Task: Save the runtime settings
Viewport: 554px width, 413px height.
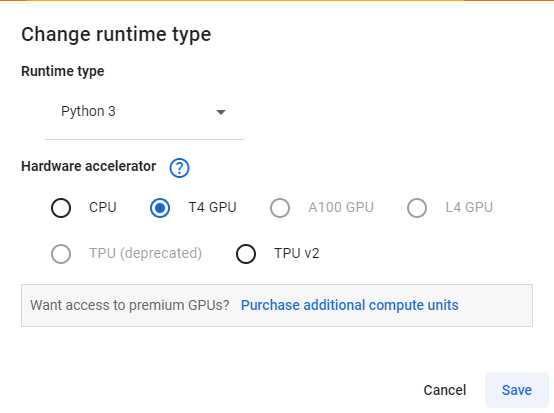Action: click(517, 390)
